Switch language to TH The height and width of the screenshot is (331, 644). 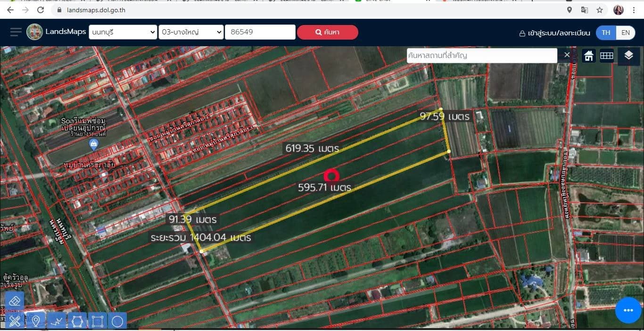point(606,33)
